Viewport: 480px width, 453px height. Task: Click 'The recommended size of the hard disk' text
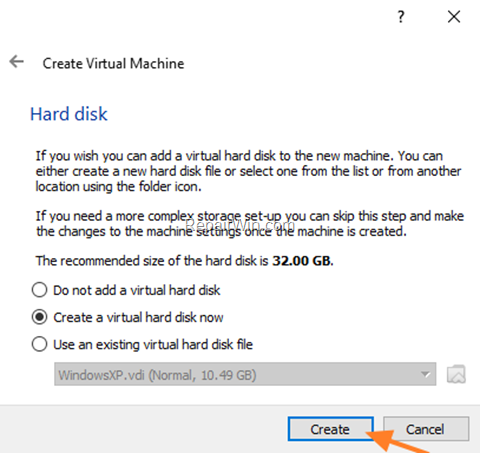point(152,261)
